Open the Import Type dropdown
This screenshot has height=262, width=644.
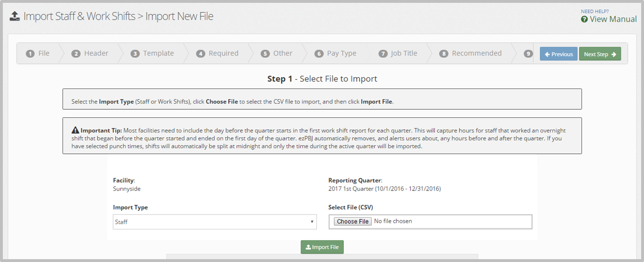click(x=215, y=222)
